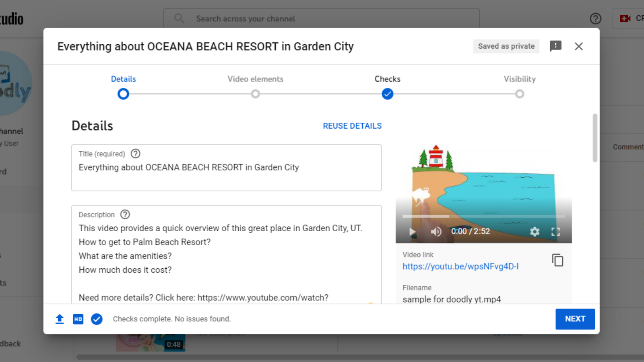Click the horizontal scrollbar at page bottom

360,357
